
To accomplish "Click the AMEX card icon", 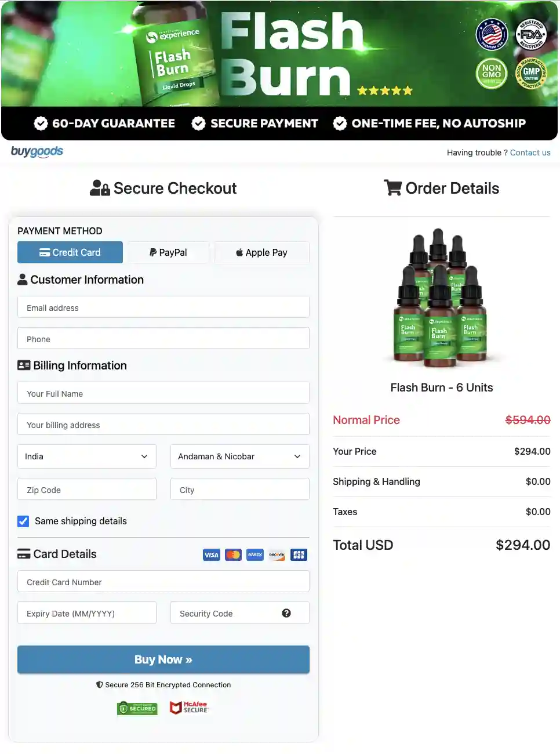I will (254, 554).
